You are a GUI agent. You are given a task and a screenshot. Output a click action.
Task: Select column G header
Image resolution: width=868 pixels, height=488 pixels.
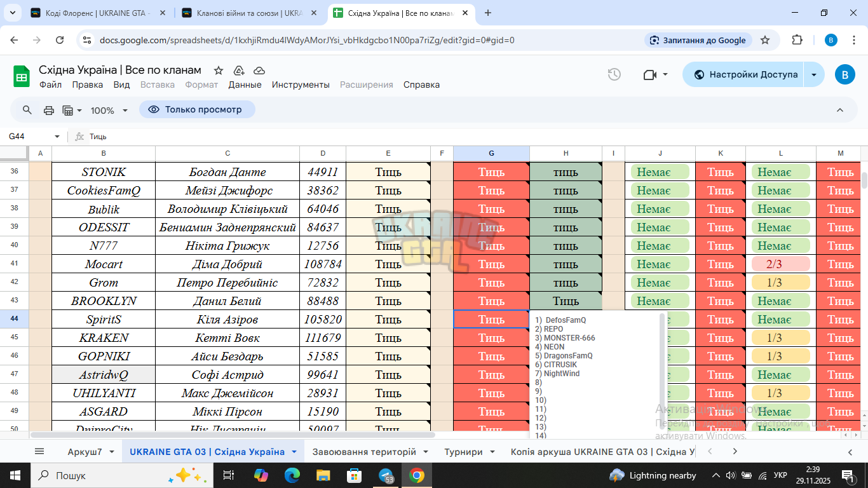click(491, 153)
